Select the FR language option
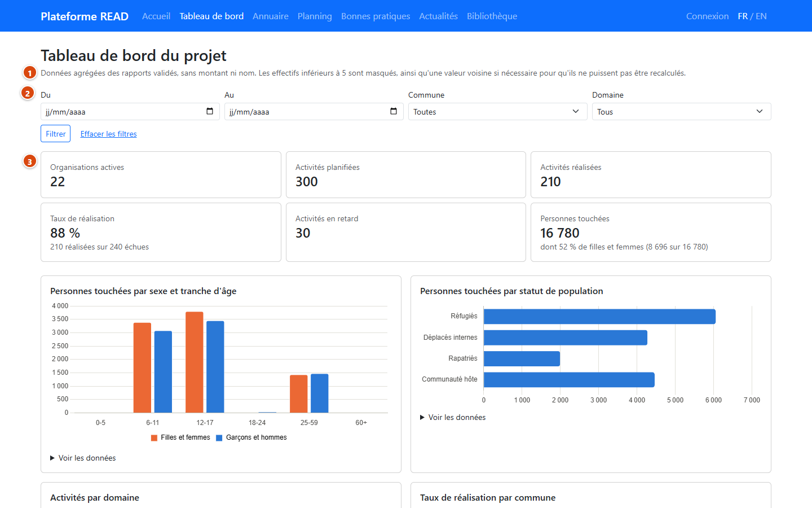This screenshot has width=812, height=508. pyautogui.click(x=743, y=16)
